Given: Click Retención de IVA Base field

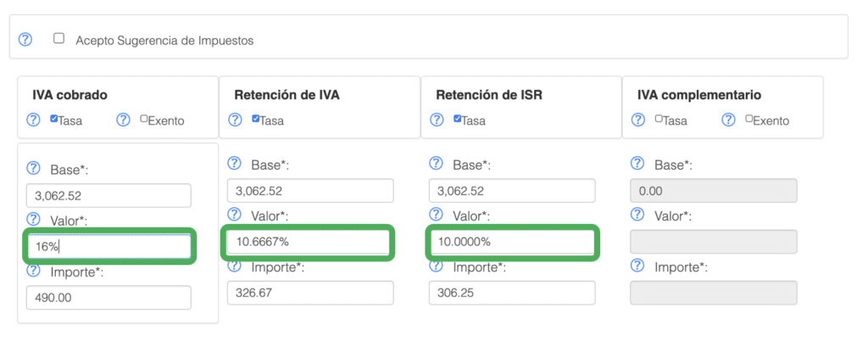Looking at the screenshot, I should [x=310, y=191].
